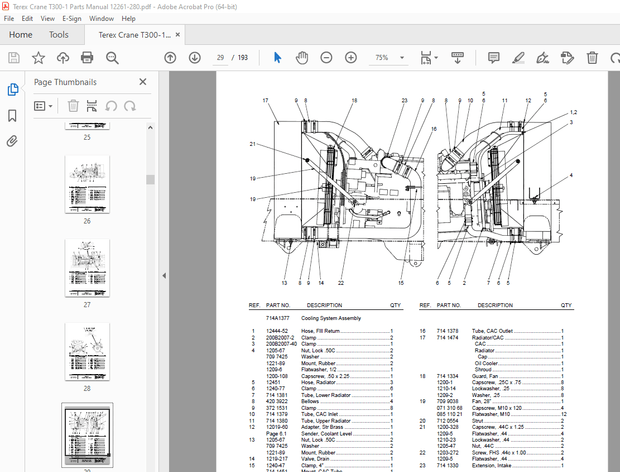Star this file as a favorite
Image resolution: width=620 pixels, height=472 pixels.
point(37,58)
